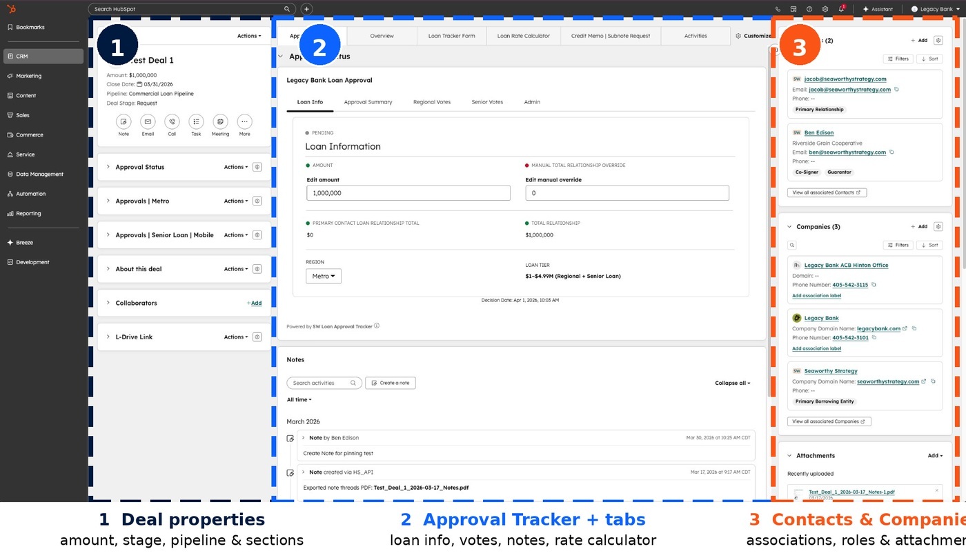966x560 pixels.
Task: Expand the Approvals | Metro section
Action: tap(108, 201)
